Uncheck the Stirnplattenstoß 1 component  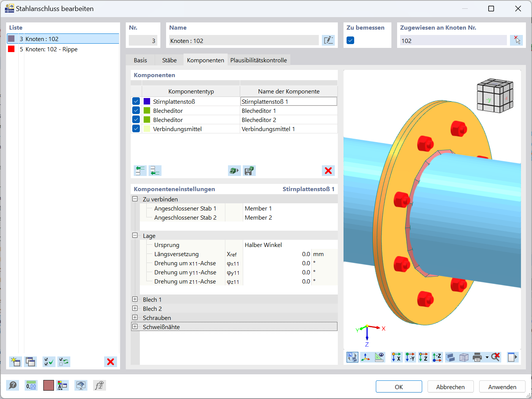(136, 101)
